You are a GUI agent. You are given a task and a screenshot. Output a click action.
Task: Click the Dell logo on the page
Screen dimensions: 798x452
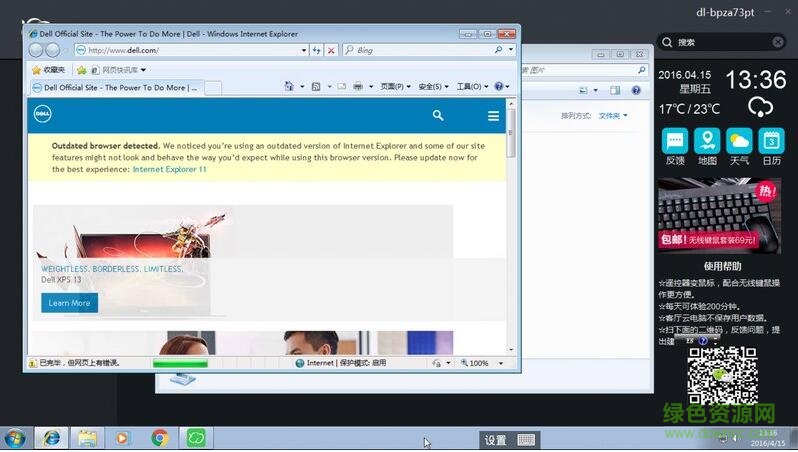43,114
